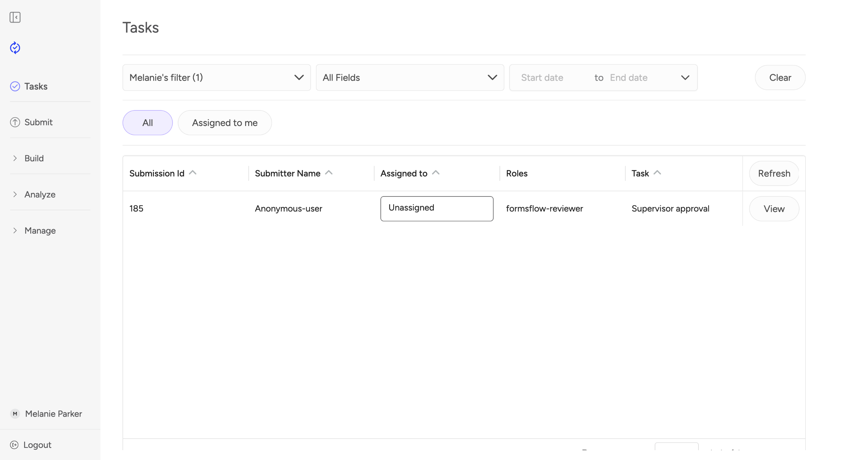Sort the Assigned to column
The image size is (868, 460).
pos(436,173)
